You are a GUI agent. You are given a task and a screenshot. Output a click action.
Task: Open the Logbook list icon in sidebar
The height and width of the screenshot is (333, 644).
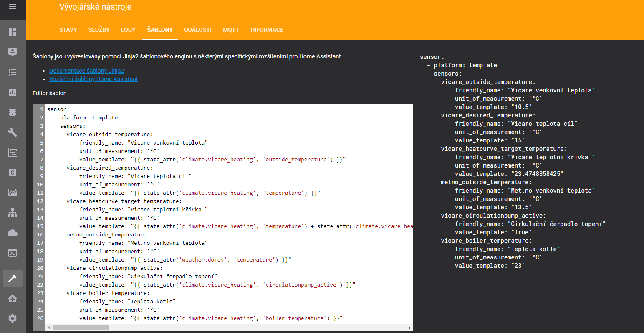[x=13, y=72]
